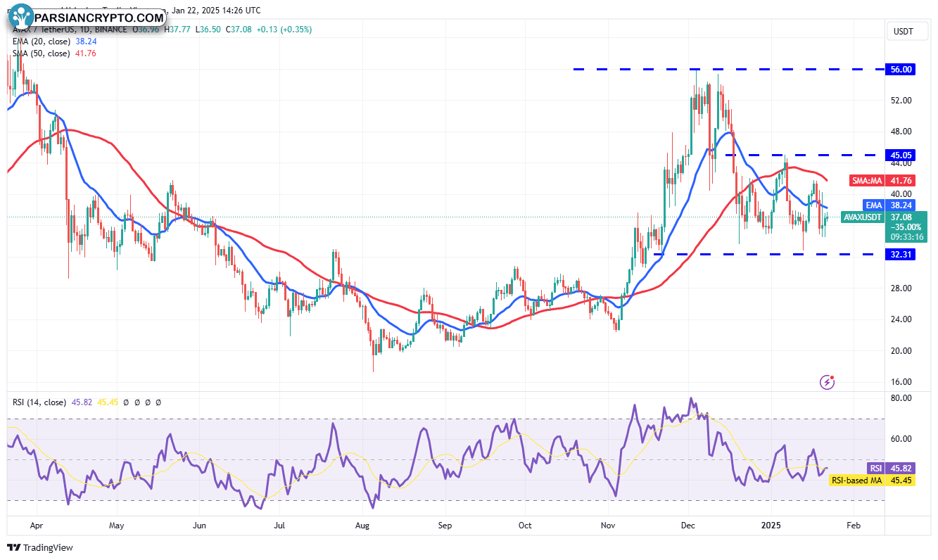Click the EMA value 38.24 in legend
The width and height of the screenshot is (938, 560).
click(84, 42)
